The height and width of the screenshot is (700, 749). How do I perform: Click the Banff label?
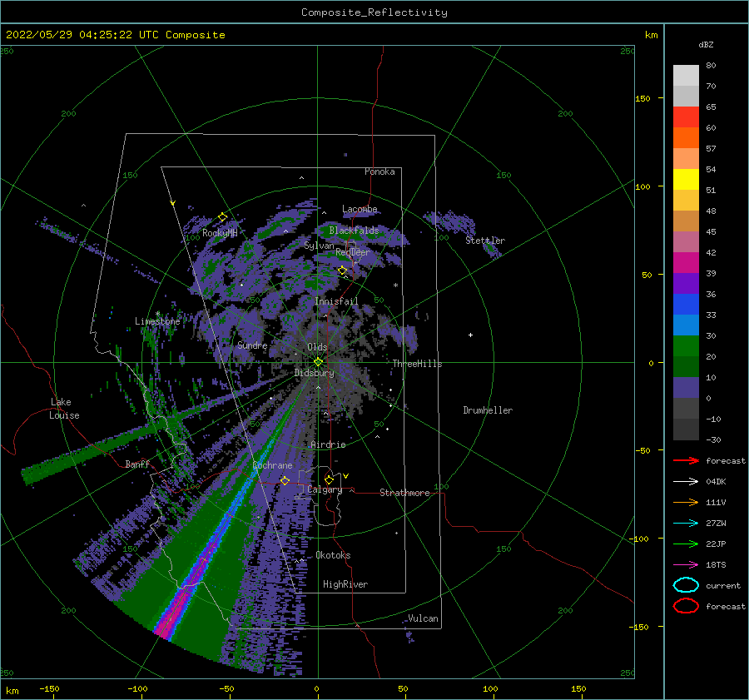pos(137,464)
